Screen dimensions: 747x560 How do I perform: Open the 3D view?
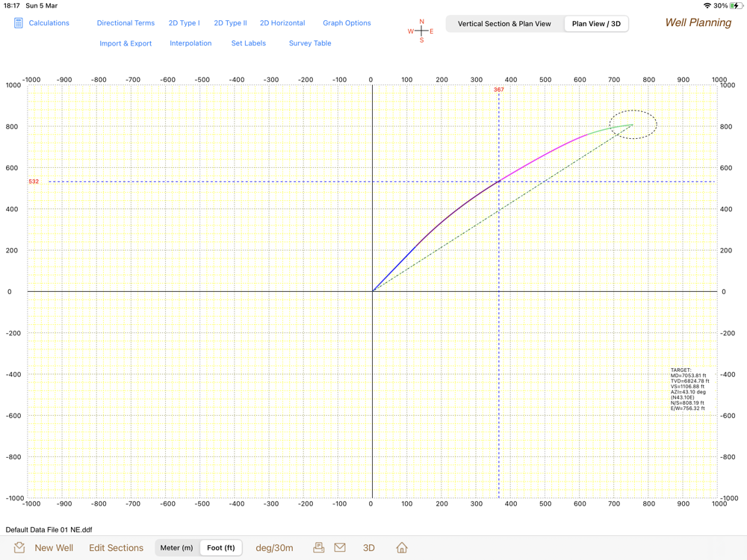tap(369, 548)
